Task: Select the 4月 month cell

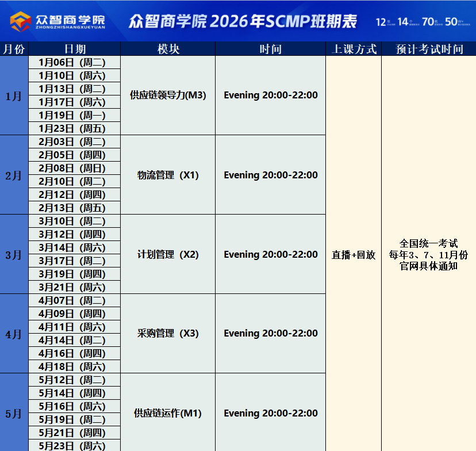Action: pos(14,334)
